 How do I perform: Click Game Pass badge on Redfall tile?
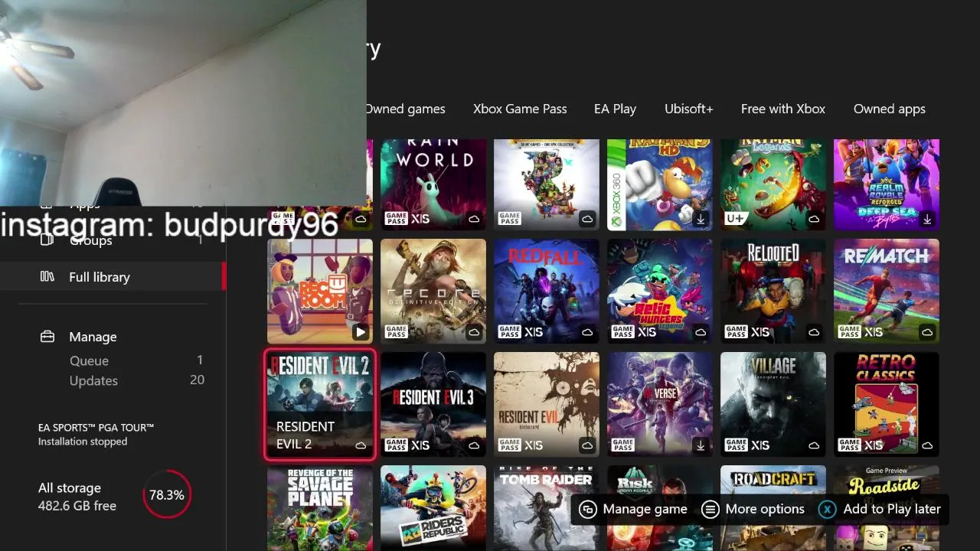(510, 332)
